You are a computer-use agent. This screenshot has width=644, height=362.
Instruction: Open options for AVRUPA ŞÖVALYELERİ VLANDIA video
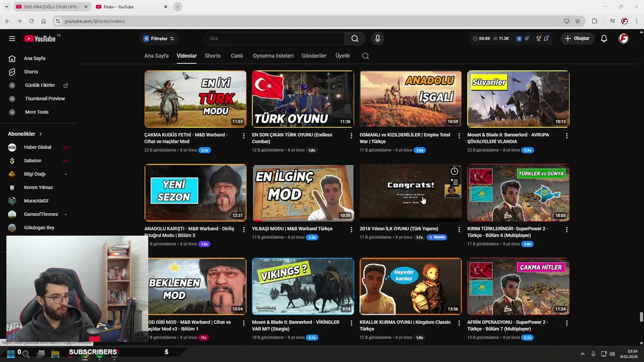point(567,136)
